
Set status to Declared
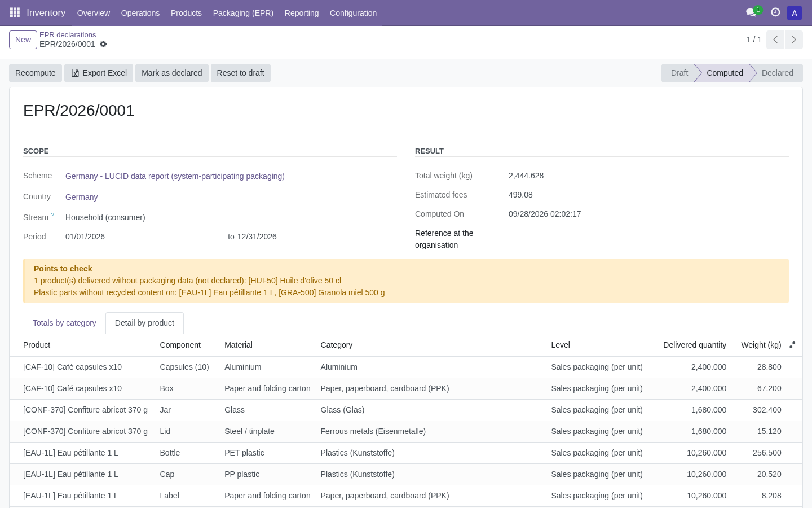(x=777, y=73)
